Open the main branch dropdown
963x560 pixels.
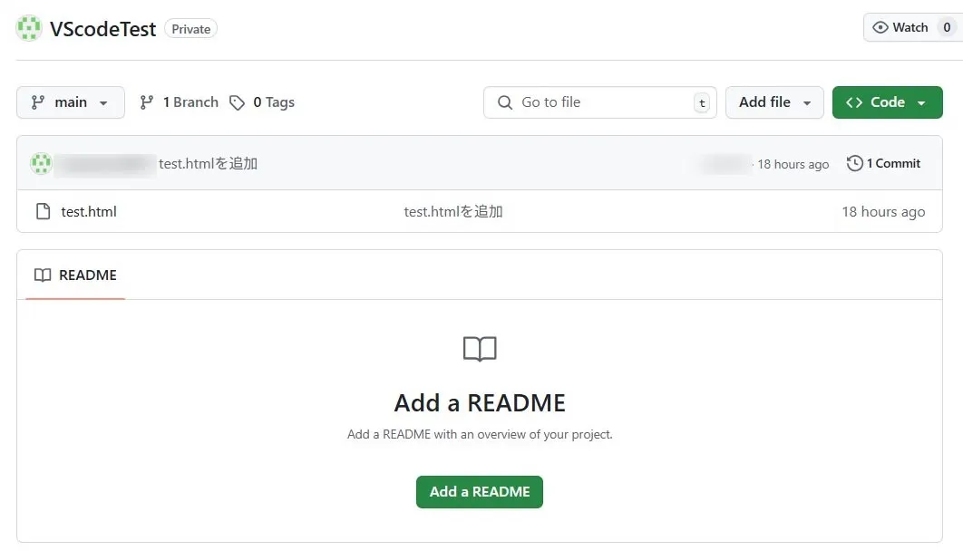pyautogui.click(x=71, y=102)
